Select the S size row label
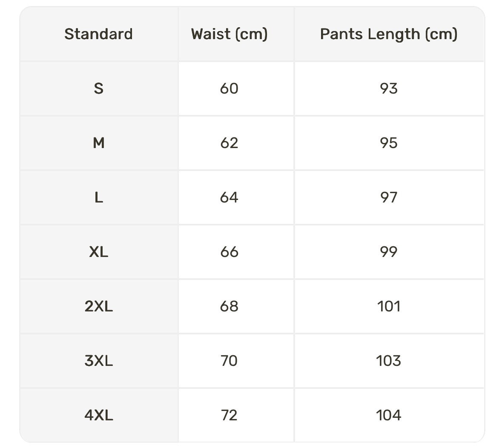Viewport: 502px width, 448px height. pyautogui.click(x=98, y=88)
